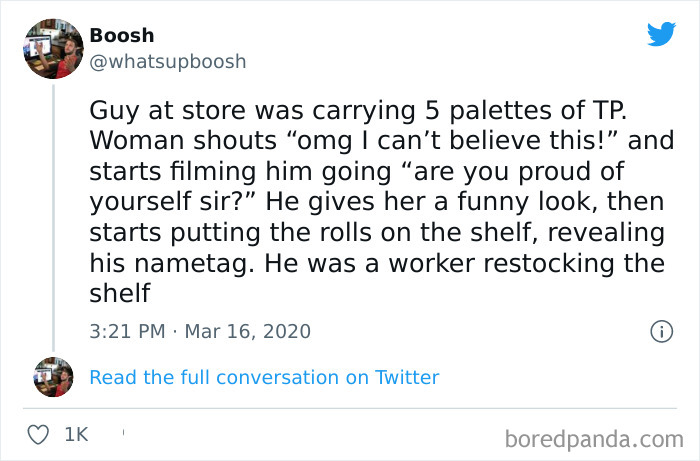Select the Mar 16, 2020 date
Image resolution: width=700 pixels, height=461 pixels.
[x=248, y=330]
